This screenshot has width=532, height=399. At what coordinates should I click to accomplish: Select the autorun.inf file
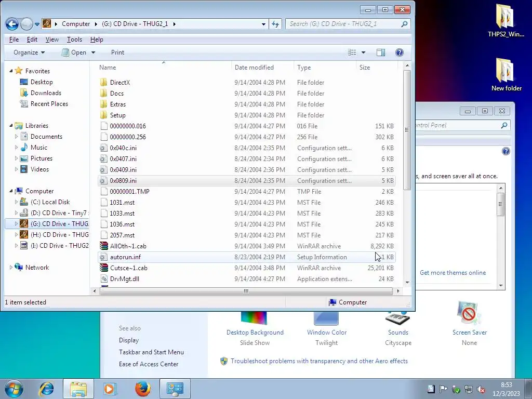click(x=247, y=257)
